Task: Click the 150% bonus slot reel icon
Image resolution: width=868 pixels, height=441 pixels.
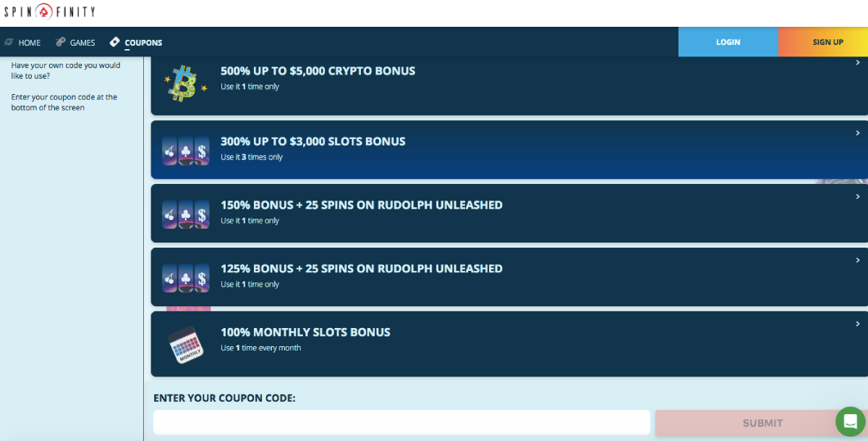Action: point(186,214)
